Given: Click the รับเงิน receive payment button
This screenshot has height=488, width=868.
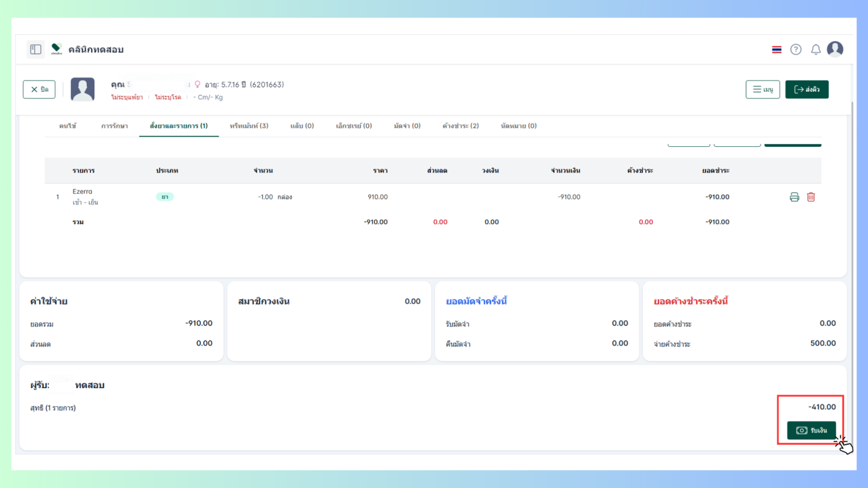Looking at the screenshot, I should [x=812, y=430].
